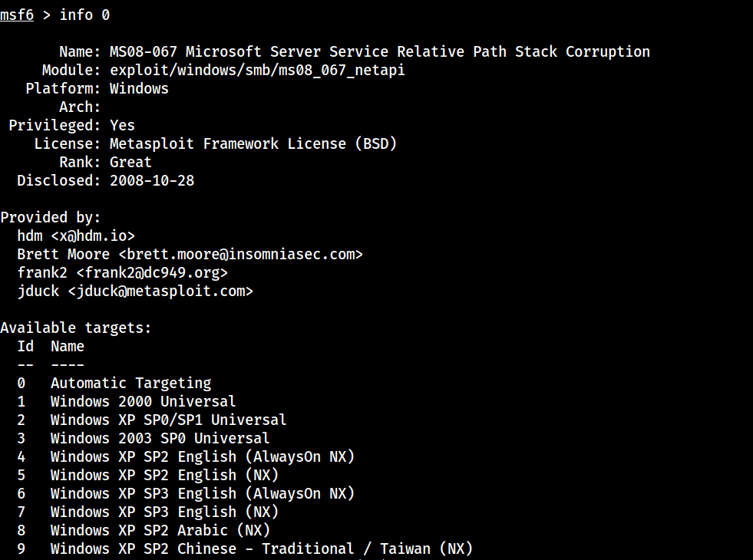Viewport: 753px width, 560px height.
Task: Click the frank2@dc949.org email address
Action: (x=152, y=272)
